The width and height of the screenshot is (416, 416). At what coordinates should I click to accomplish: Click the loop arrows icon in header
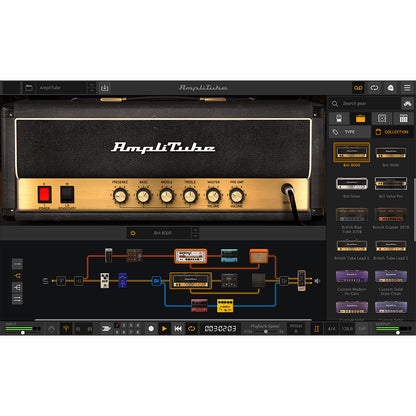[x=375, y=88]
